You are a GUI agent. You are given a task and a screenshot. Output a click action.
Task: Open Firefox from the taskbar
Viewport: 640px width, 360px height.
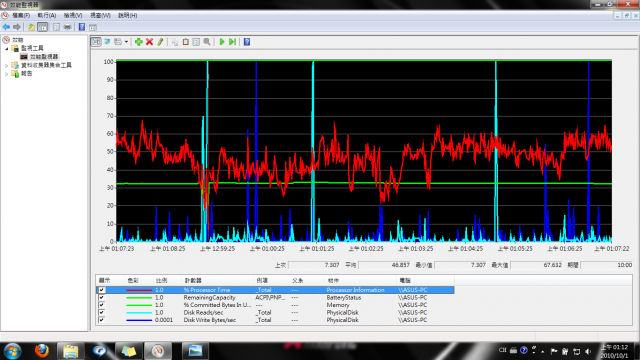pos(42,350)
